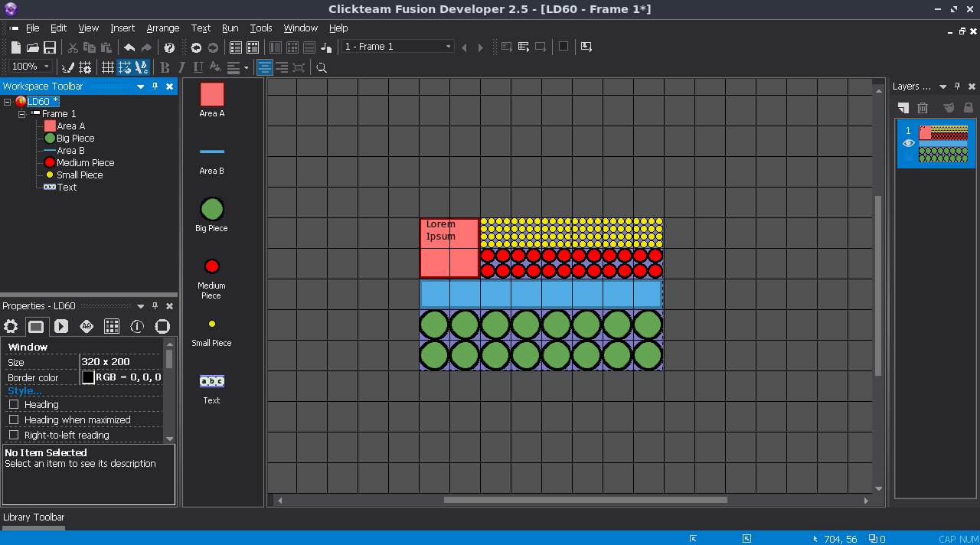Click the zoom magnifier icon
The height and width of the screenshot is (545, 980).
pyautogui.click(x=322, y=67)
